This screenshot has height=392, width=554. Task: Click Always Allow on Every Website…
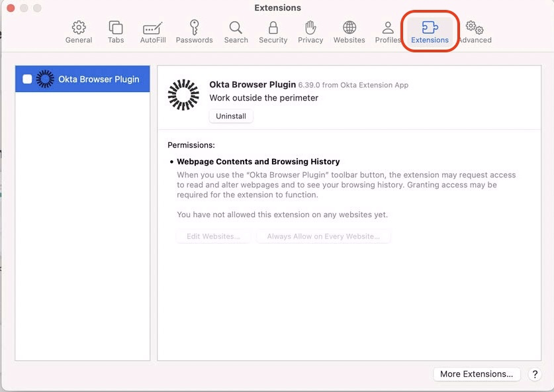pyautogui.click(x=323, y=236)
